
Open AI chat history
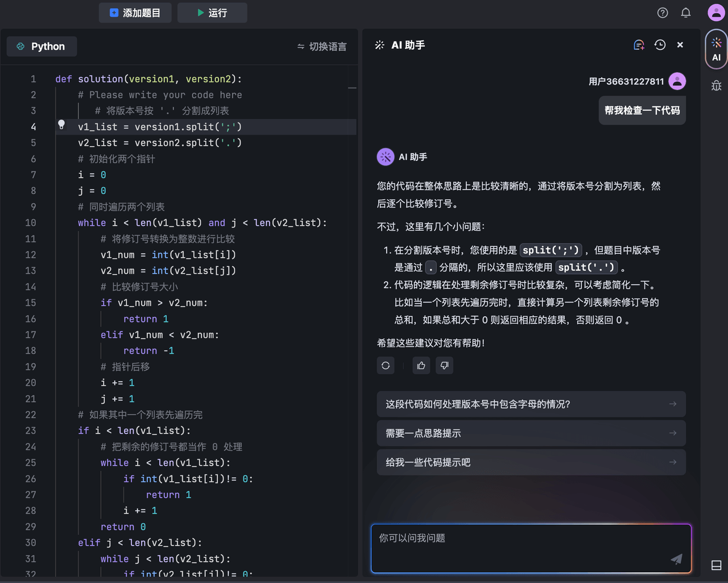point(660,45)
